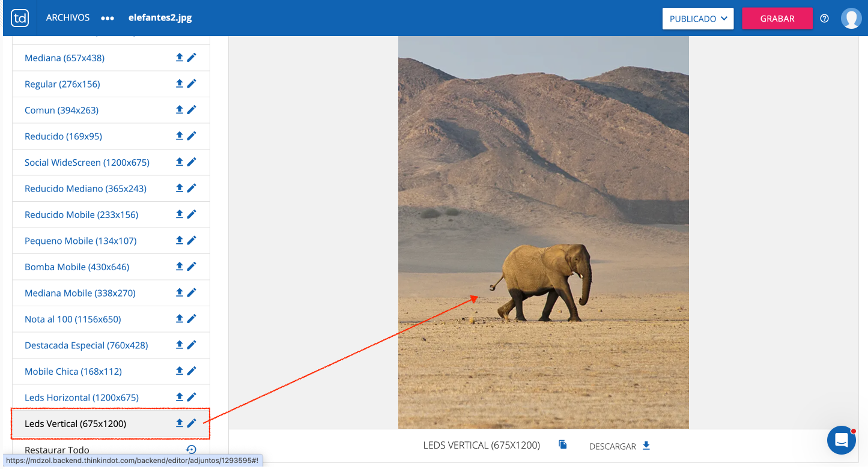Click the Restaurar Todo restore icon

[x=191, y=450]
